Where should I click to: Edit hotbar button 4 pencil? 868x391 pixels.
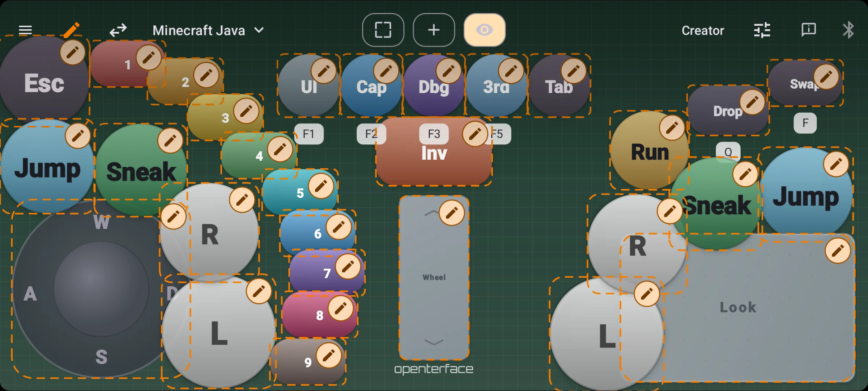pos(280,149)
